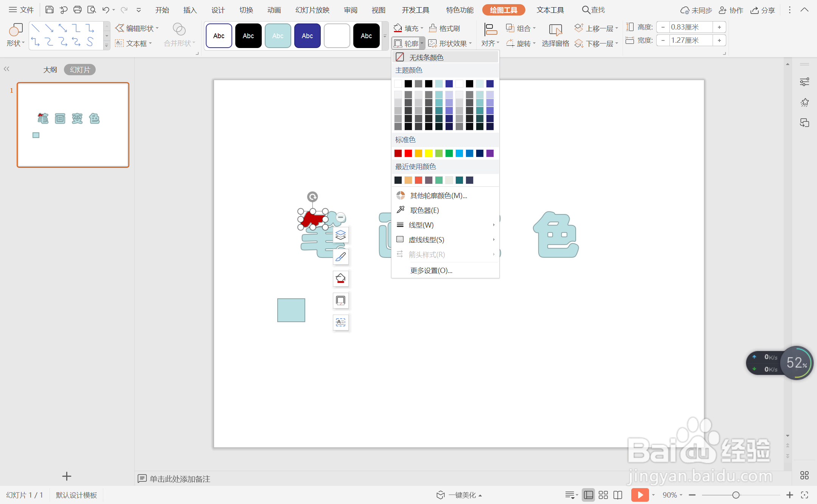Screen dimensions: 817x504
Task: Pick the yellow standard color swatch
Action: 429,153
